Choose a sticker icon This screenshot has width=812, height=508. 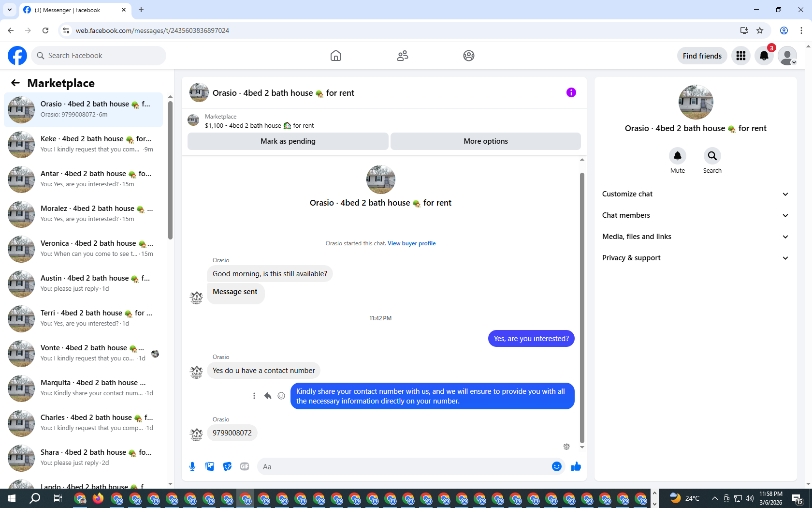(227, 466)
